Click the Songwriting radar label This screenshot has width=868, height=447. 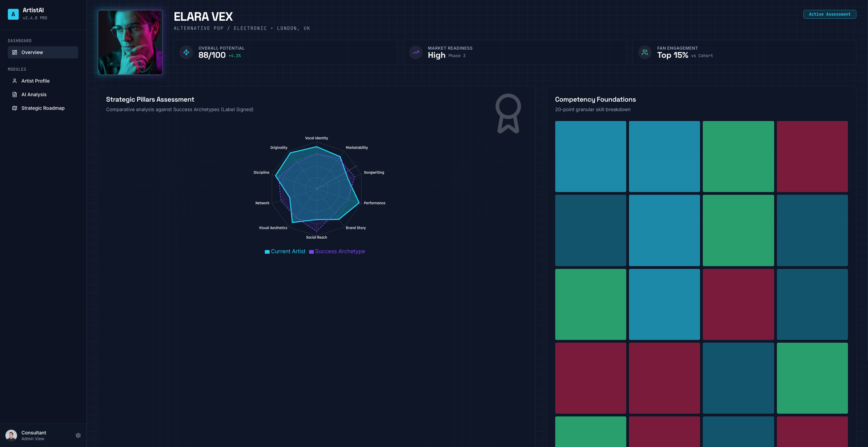tap(374, 172)
